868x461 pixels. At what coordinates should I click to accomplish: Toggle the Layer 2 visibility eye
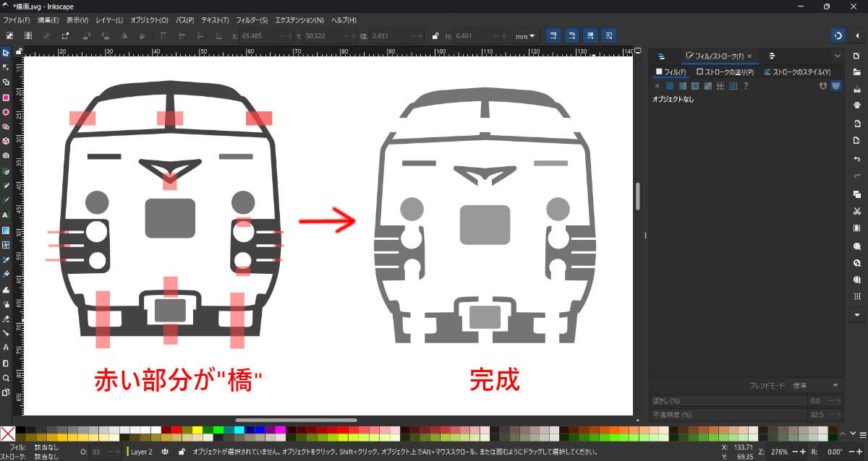(166, 452)
